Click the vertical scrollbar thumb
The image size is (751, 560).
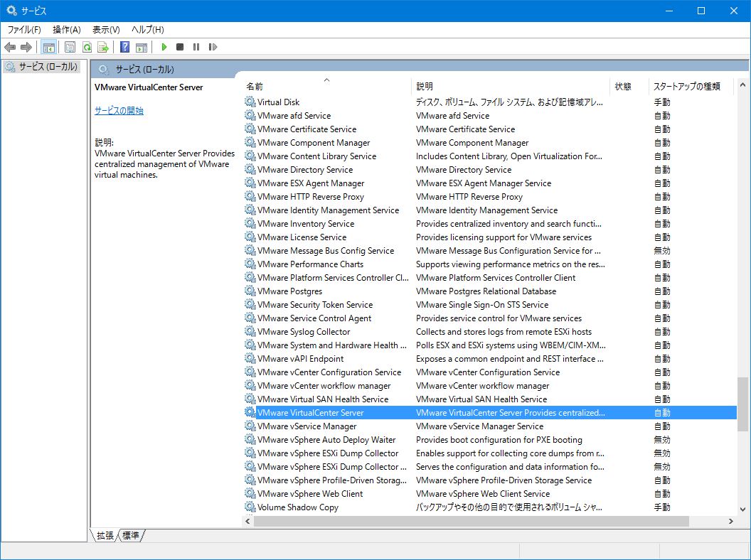coord(742,404)
